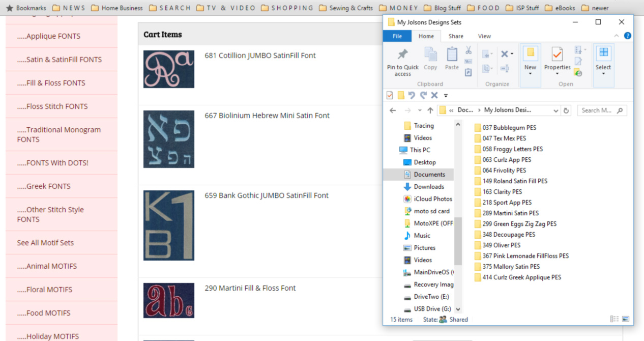Screen dimensions: 644x341
Task: Open the File menu tab
Action: pos(397,36)
